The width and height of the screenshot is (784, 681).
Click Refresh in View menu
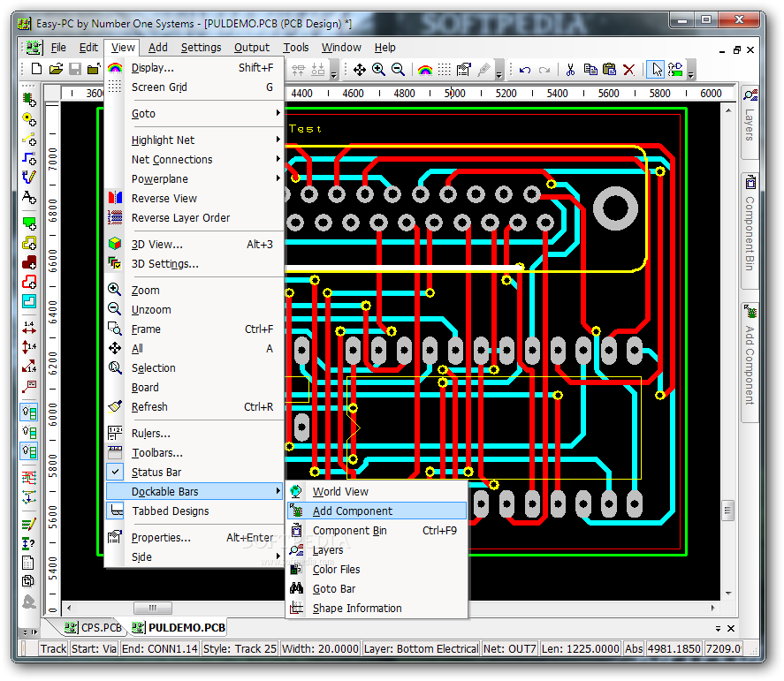coord(195,406)
